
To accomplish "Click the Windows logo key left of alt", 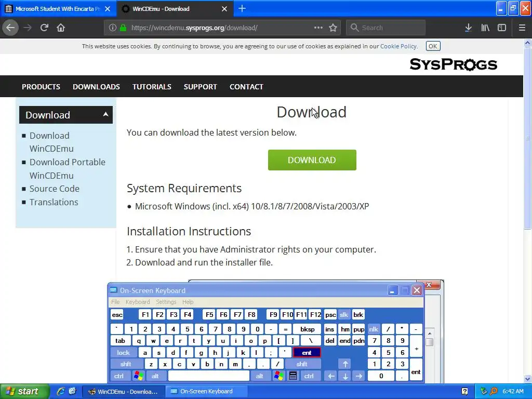I will (138, 376).
